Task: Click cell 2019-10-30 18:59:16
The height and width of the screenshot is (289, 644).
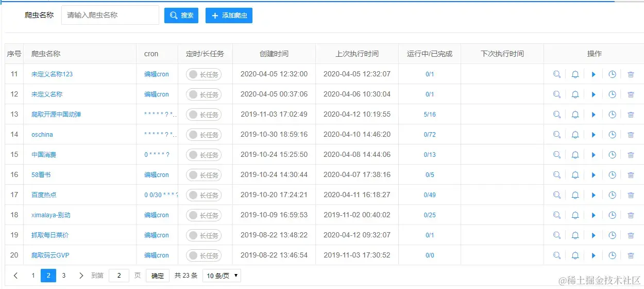Action: pos(274,135)
